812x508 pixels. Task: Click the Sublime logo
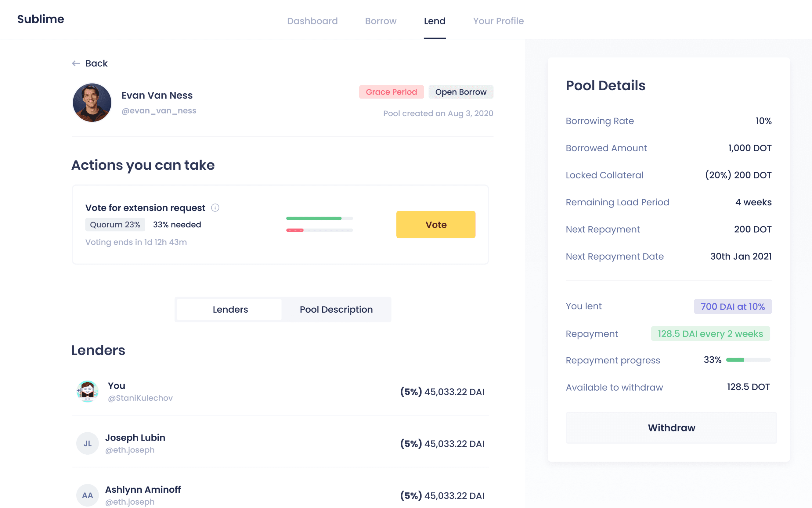pyautogui.click(x=41, y=19)
